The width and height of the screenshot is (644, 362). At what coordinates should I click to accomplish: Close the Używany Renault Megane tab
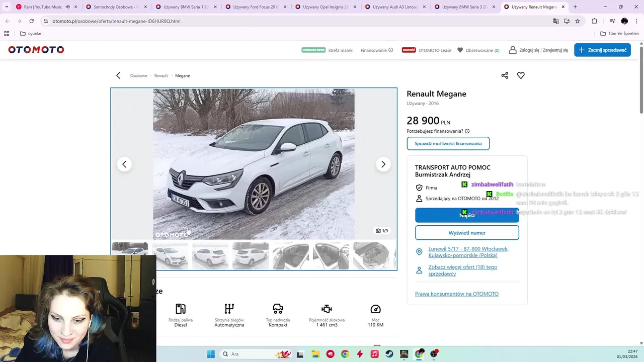click(x=563, y=7)
